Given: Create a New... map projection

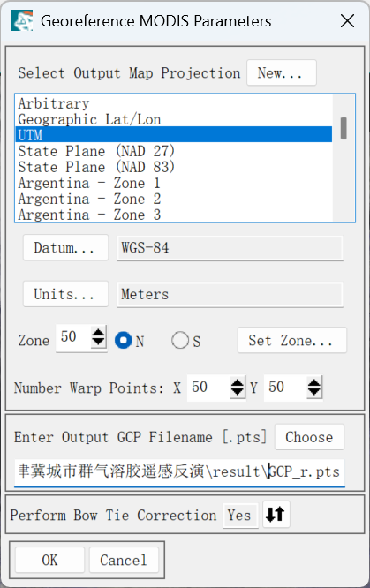Looking at the screenshot, I should click(x=282, y=72).
